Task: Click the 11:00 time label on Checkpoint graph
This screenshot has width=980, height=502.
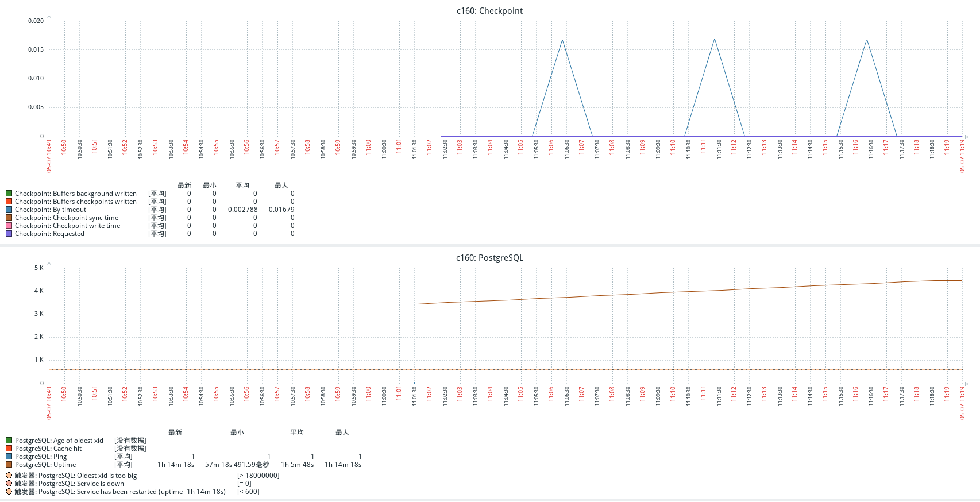Action: 368,147
